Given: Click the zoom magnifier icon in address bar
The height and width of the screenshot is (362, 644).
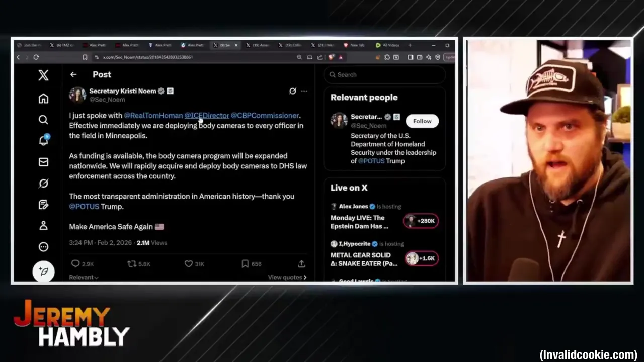Looking at the screenshot, I should coord(299,57).
